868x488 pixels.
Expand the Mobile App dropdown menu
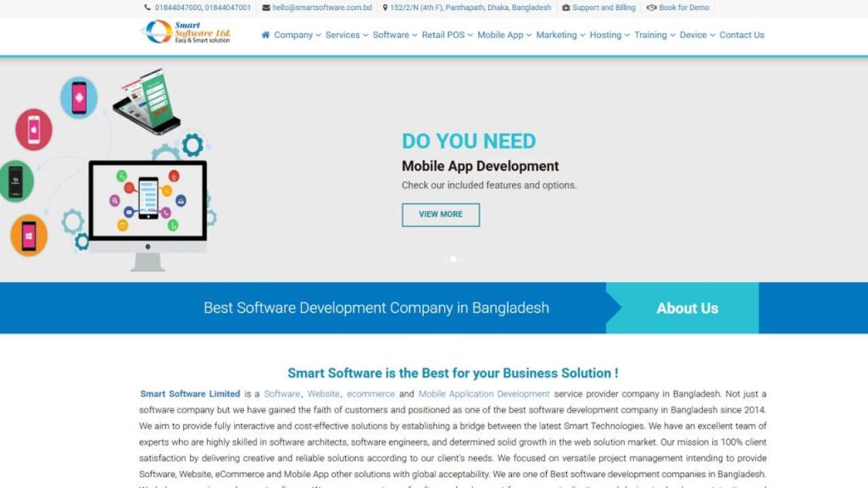coord(504,35)
